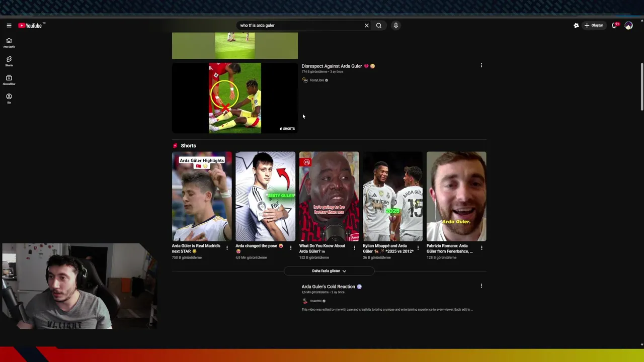Open the hamburger guide menu
Image resolution: width=644 pixels, height=362 pixels.
9,26
